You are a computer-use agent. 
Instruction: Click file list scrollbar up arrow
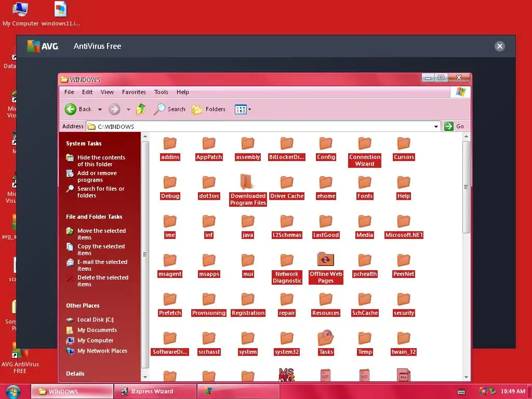pos(466,137)
